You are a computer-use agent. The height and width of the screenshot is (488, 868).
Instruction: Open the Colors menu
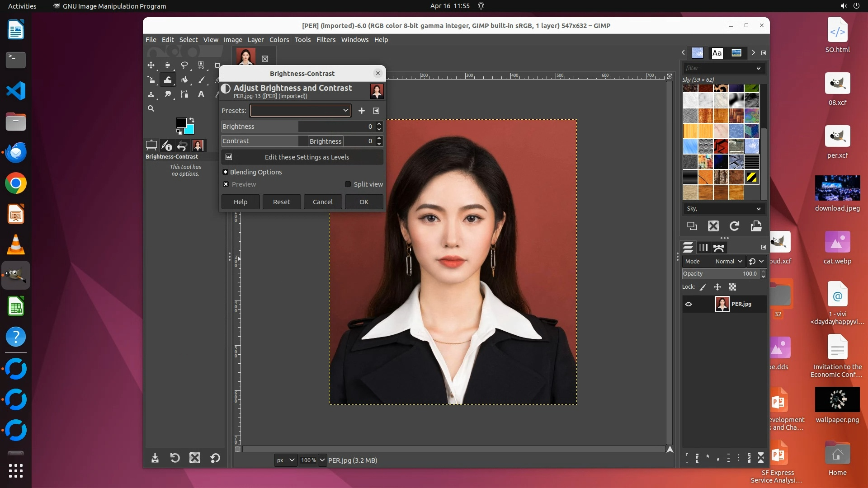[x=279, y=40]
